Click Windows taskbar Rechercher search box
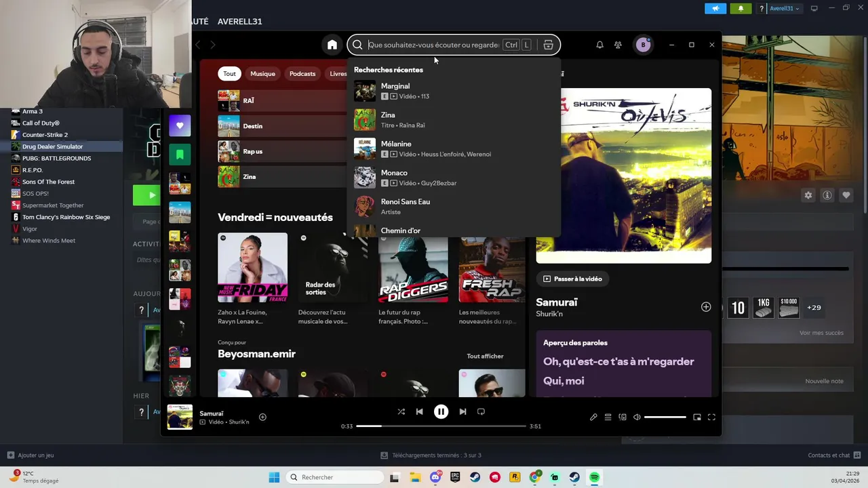This screenshot has width=868, height=488. 334,477
